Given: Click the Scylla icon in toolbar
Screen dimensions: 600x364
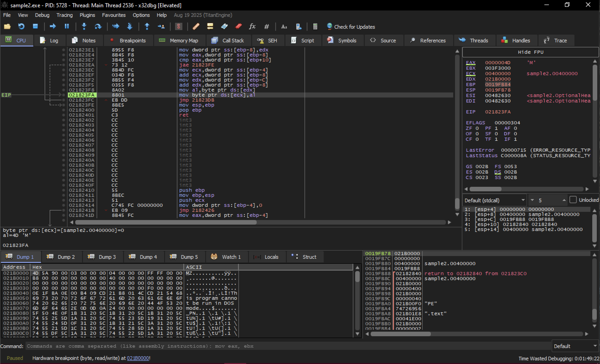Looking at the screenshot, I should click(178, 26).
